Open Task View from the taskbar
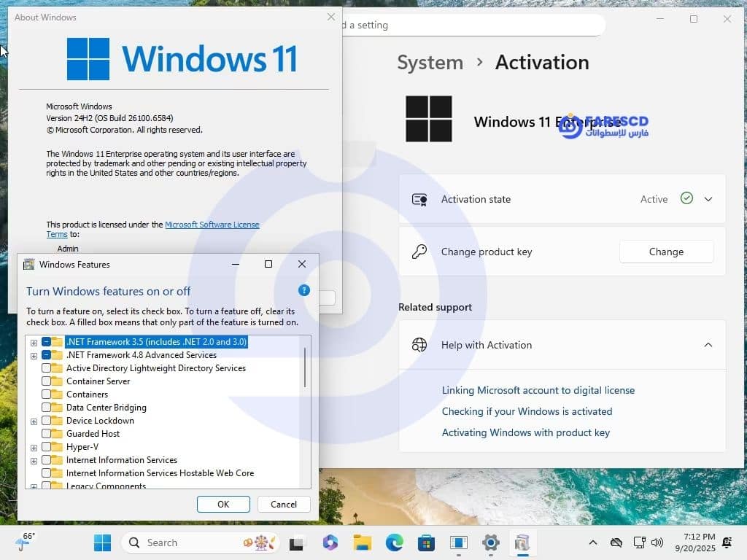The width and height of the screenshot is (747, 560). 297,542
